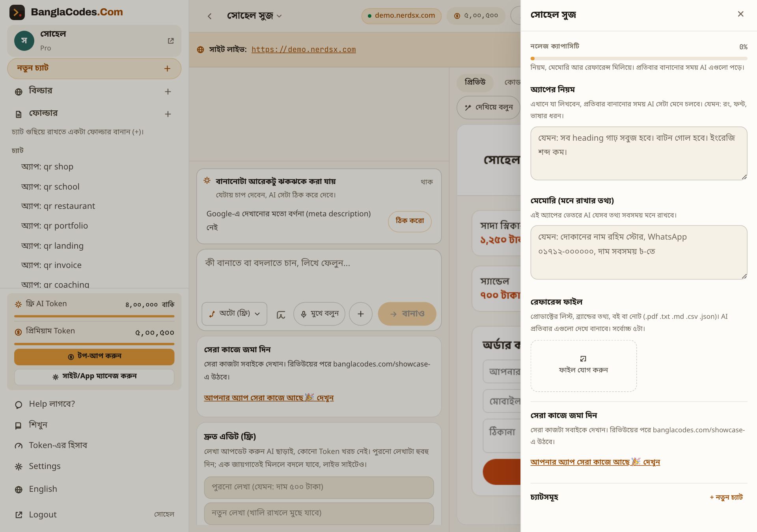The height and width of the screenshot is (532, 757).
Task: Click the BanglaCodes logo icon
Action: (17, 12)
